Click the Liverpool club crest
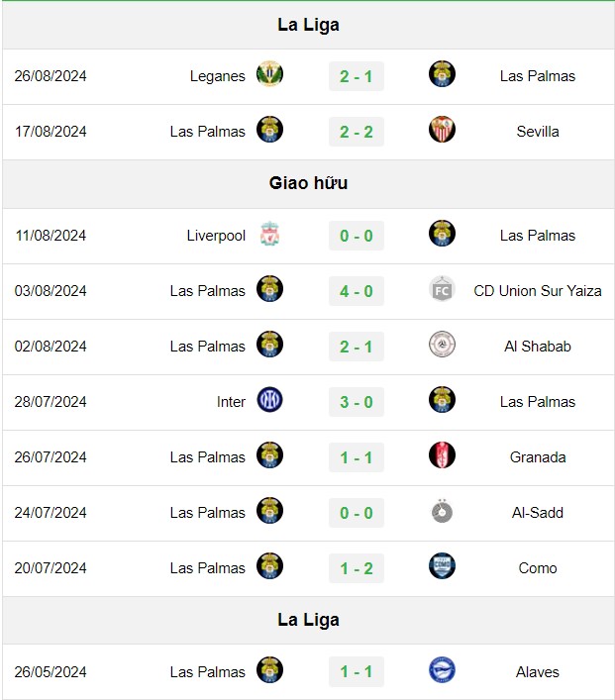Screen dimensions: 615x700 [x=269, y=234]
